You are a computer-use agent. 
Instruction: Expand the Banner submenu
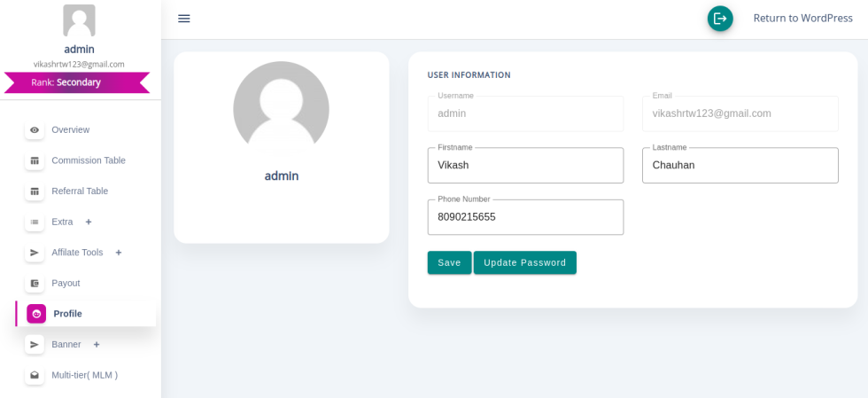click(x=97, y=345)
